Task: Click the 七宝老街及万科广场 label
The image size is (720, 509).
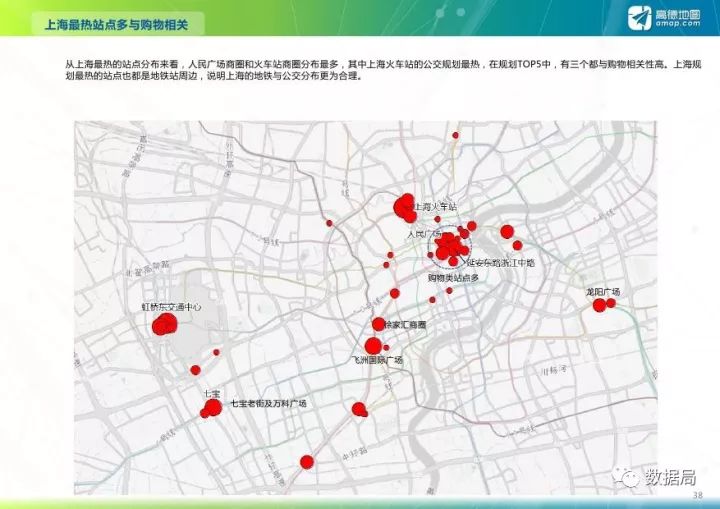Action: [268, 404]
